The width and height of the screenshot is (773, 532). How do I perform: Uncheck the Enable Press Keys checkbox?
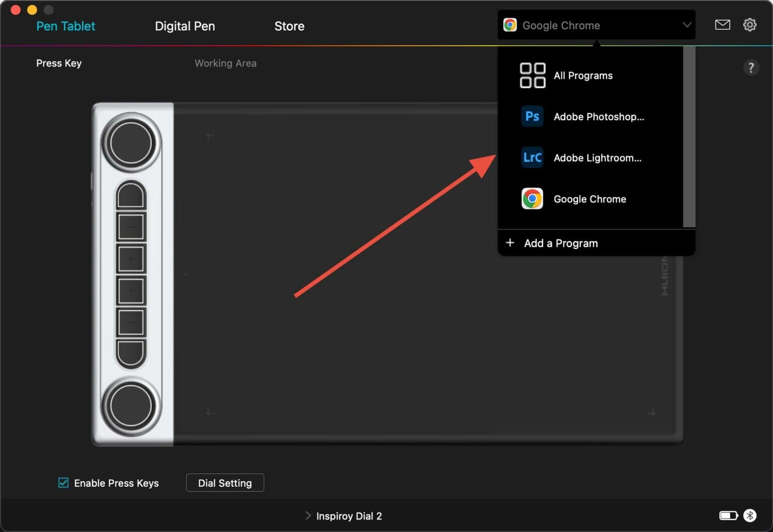(63, 483)
